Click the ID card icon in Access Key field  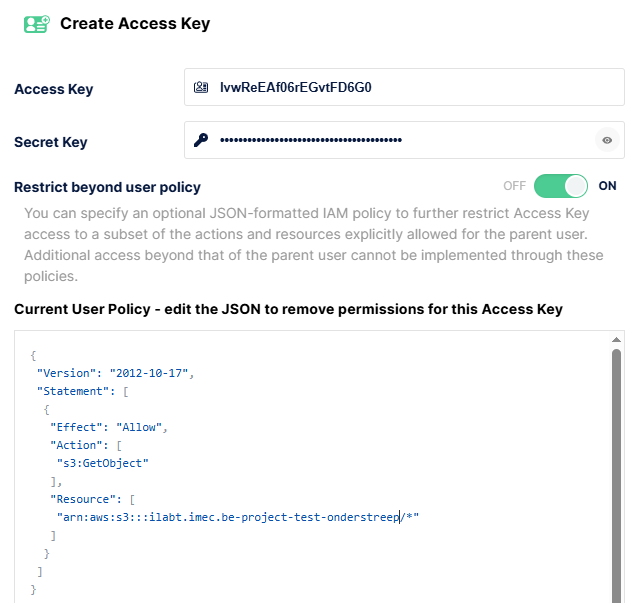(201, 87)
